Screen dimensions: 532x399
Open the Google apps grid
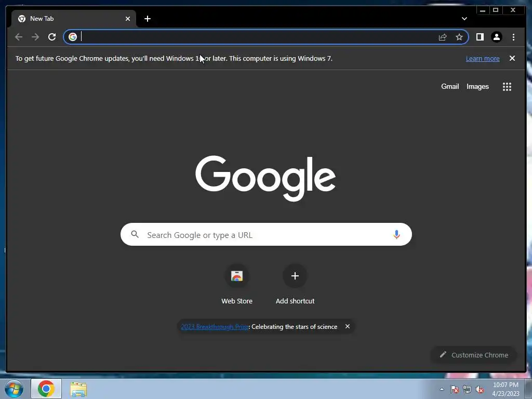[507, 87]
